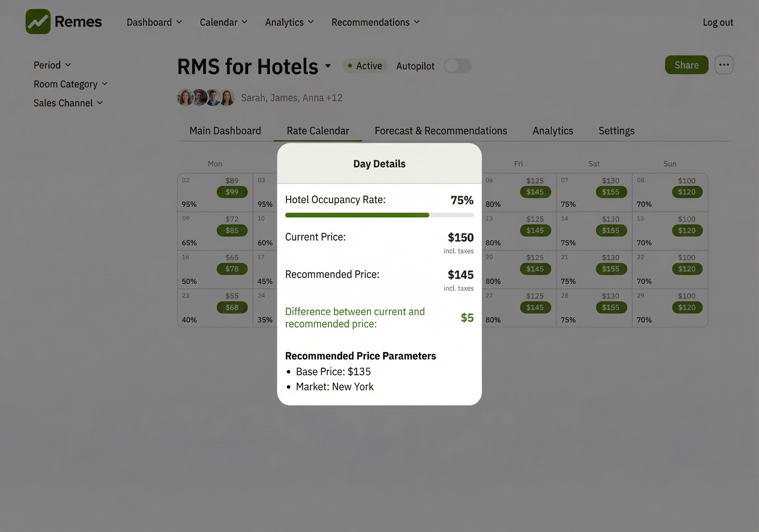Click the Sat column header

(594, 164)
